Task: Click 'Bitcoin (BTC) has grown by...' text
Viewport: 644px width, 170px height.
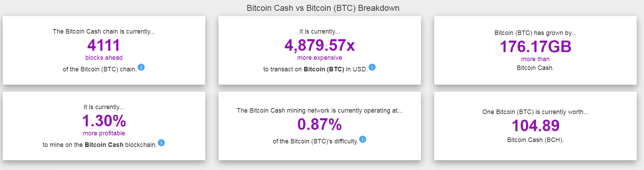Action: (535, 33)
